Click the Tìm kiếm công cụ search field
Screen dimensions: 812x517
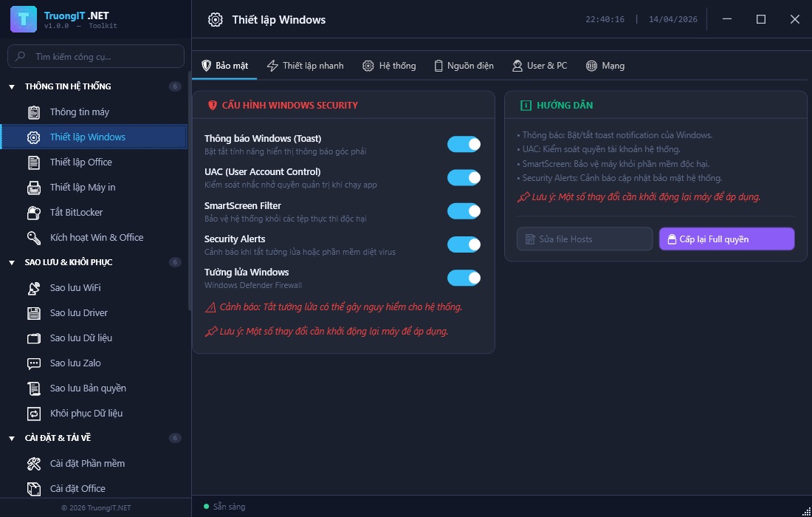pyautogui.click(x=96, y=56)
